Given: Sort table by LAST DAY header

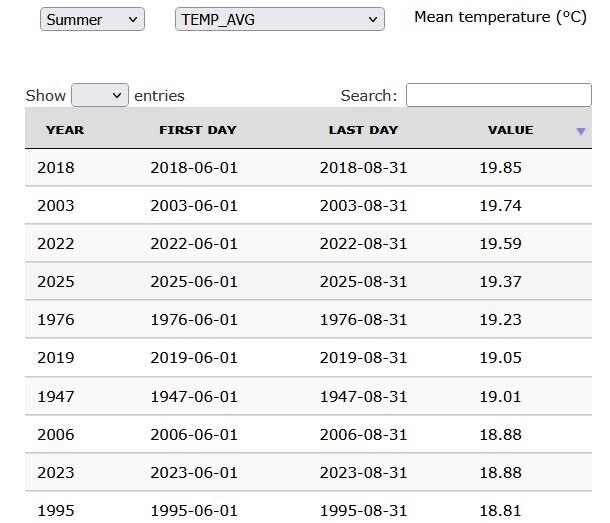Looking at the screenshot, I should [x=363, y=130].
